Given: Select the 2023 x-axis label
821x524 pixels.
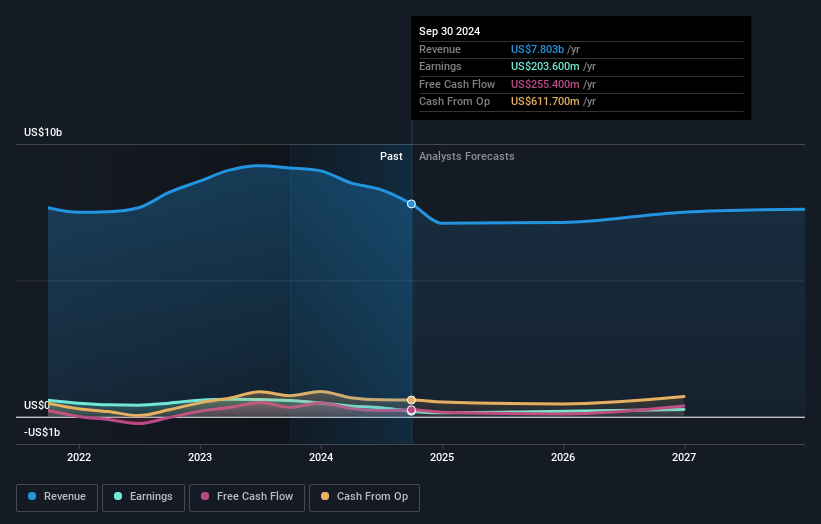Looking at the screenshot, I should click(200, 457).
